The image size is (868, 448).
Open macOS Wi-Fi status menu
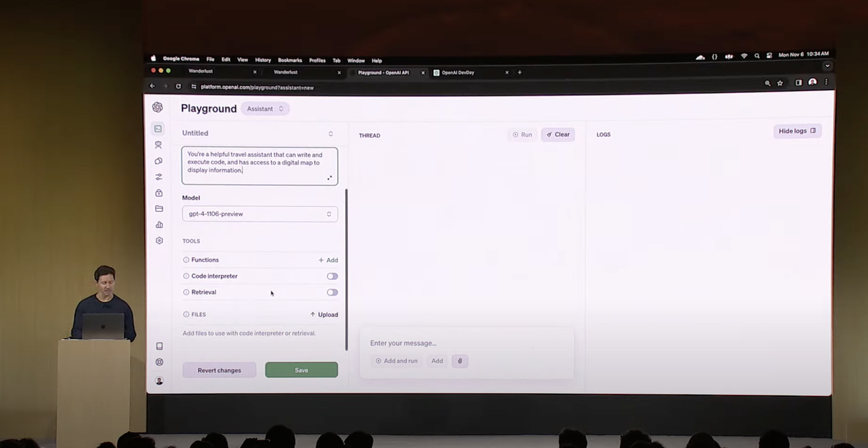(744, 56)
